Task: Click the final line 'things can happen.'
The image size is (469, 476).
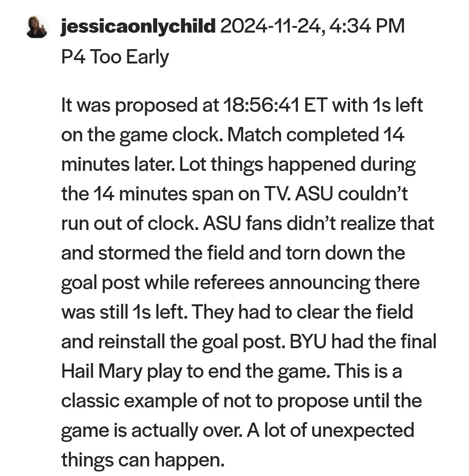Action: point(143,460)
